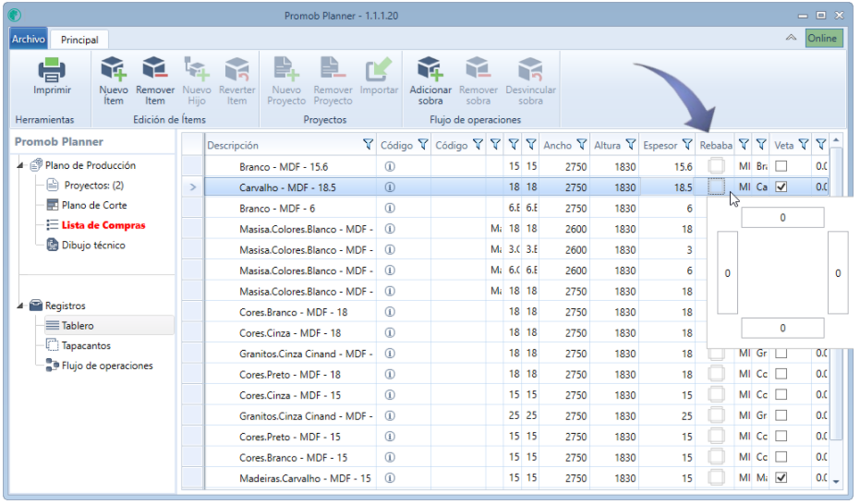Click info icon on Branco - MDF - 15.6 row
The height and width of the screenshot is (504, 860).
(x=390, y=166)
